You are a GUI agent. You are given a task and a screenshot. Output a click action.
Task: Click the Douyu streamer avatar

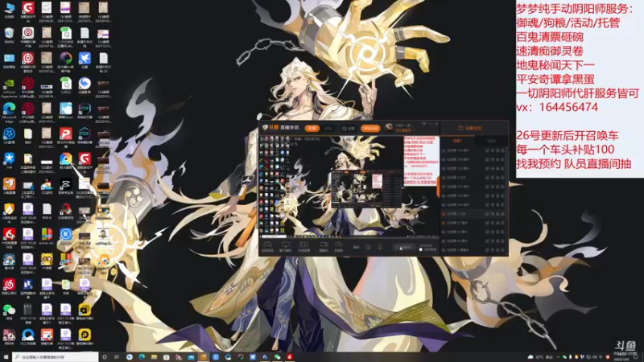click(x=389, y=127)
